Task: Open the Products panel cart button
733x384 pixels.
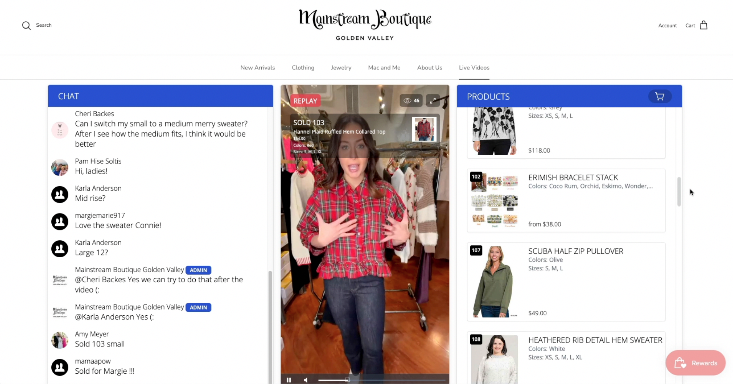Action: 660,96
